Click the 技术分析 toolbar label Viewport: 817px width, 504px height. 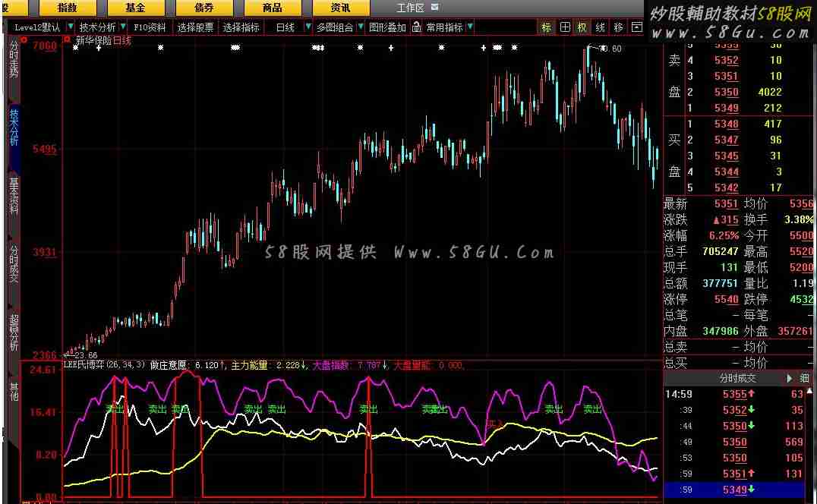click(x=97, y=27)
